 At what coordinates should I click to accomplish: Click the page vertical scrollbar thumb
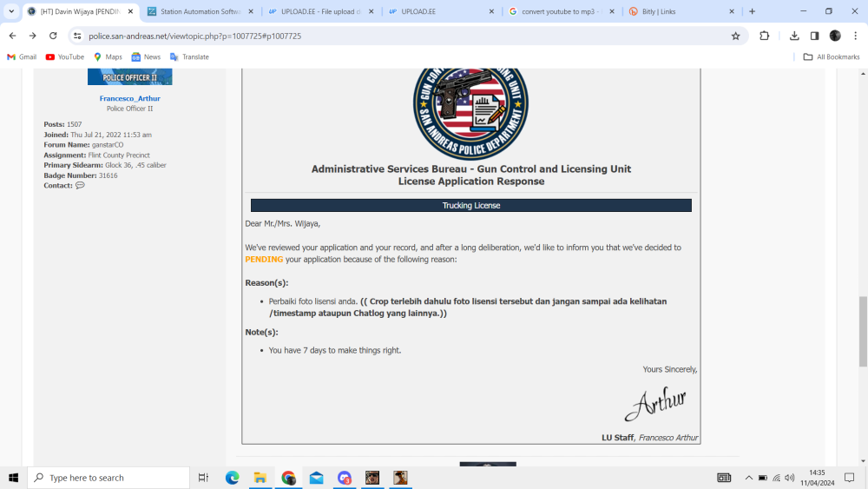863,331
